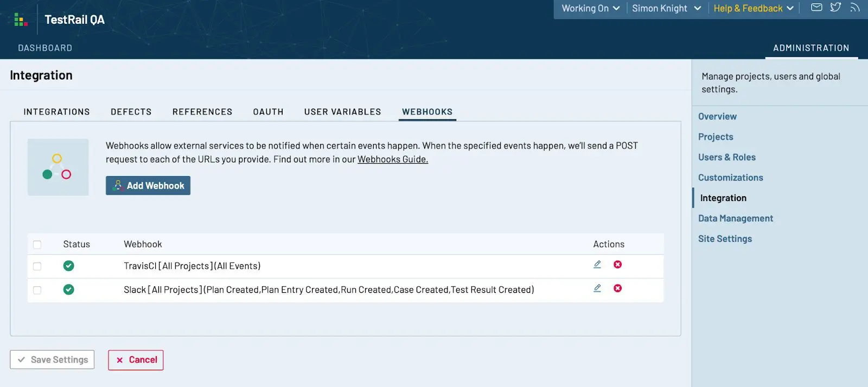Expand the Working On dropdown
The width and height of the screenshot is (868, 387).
(590, 8)
